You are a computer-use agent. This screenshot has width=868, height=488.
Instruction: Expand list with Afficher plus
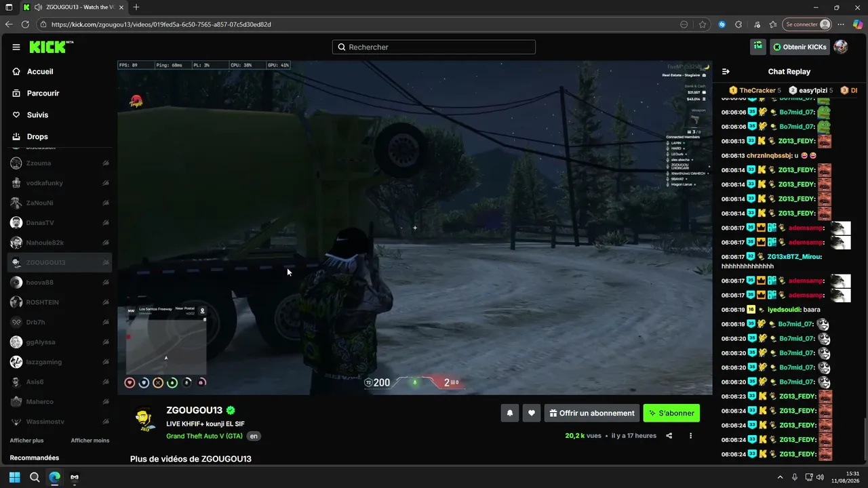coord(26,441)
